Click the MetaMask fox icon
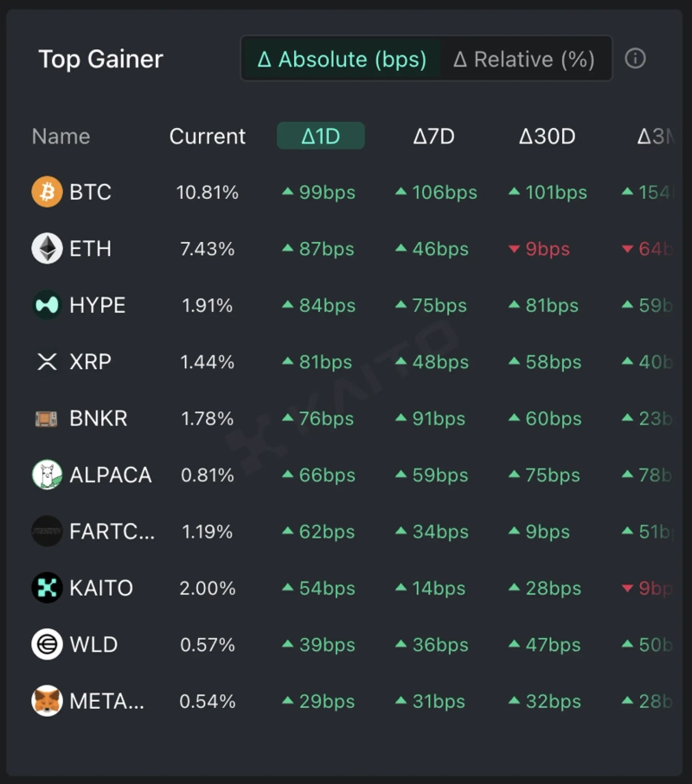The image size is (692, 784). coord(48,701)
